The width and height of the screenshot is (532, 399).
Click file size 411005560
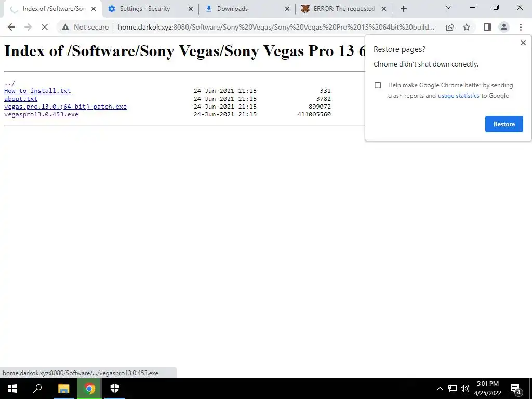314,114
